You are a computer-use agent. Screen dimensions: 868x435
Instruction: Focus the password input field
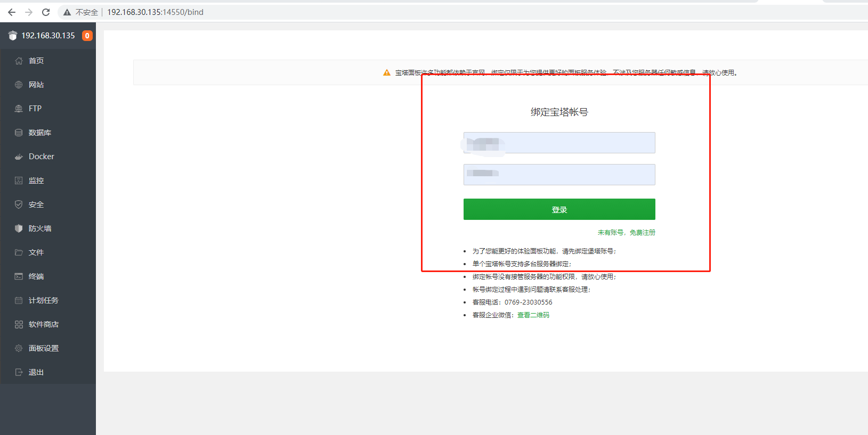(559, 175)
